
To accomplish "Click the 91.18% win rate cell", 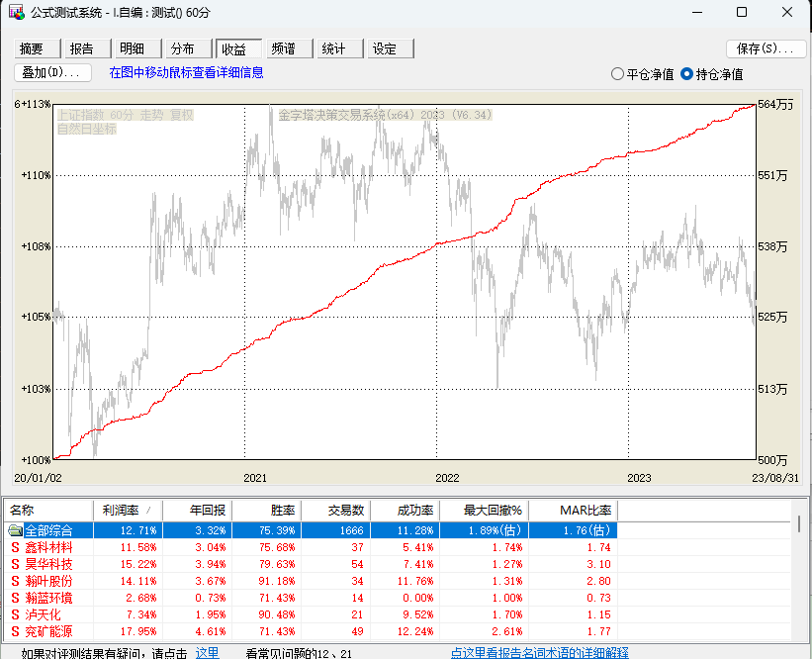I will (277, 581).
